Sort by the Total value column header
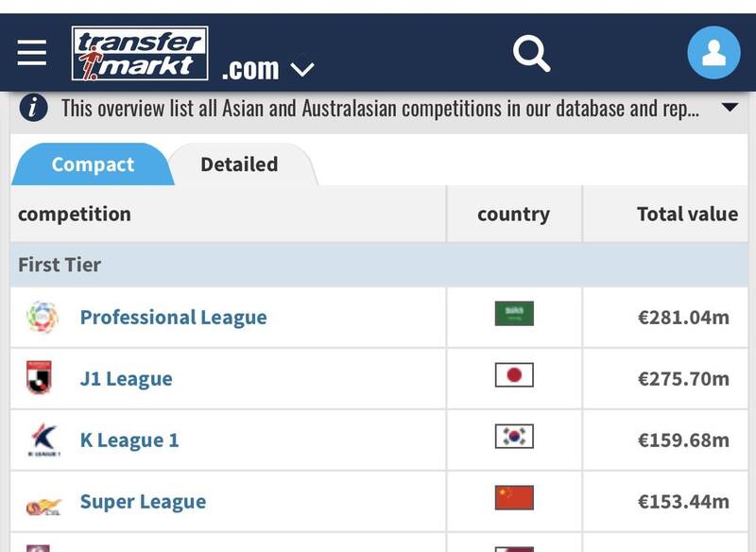The height and width of the screenshot is (552, 756). pyautogui.click(x=687, y=214)
